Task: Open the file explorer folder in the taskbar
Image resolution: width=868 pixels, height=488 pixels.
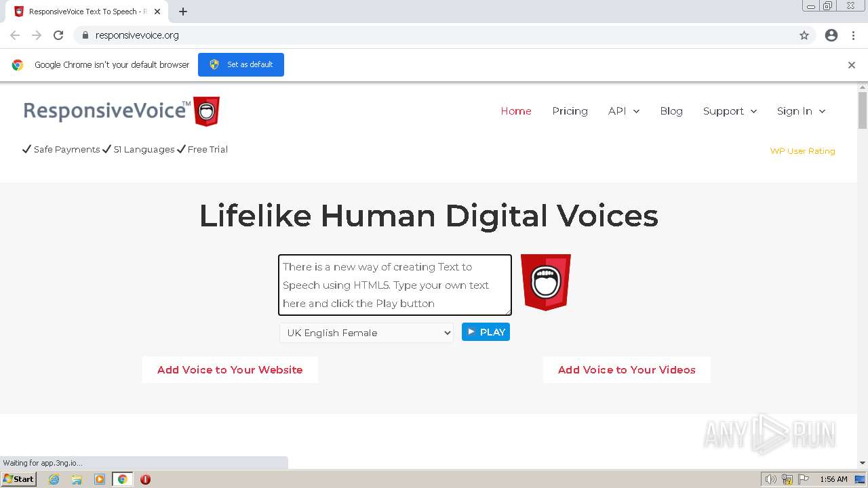Action: tap(77, 479)
